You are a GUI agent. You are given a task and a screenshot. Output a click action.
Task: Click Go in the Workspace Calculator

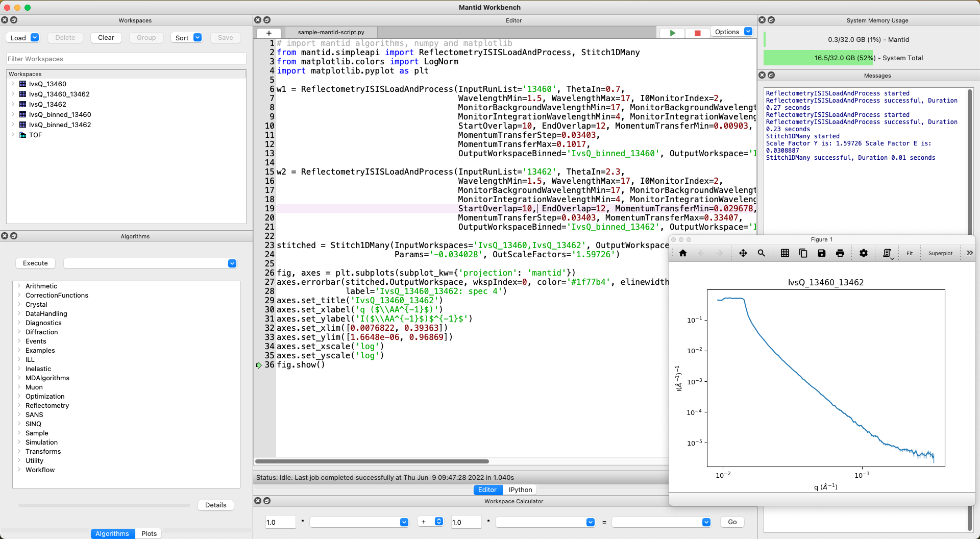click(x=732, y=522)
